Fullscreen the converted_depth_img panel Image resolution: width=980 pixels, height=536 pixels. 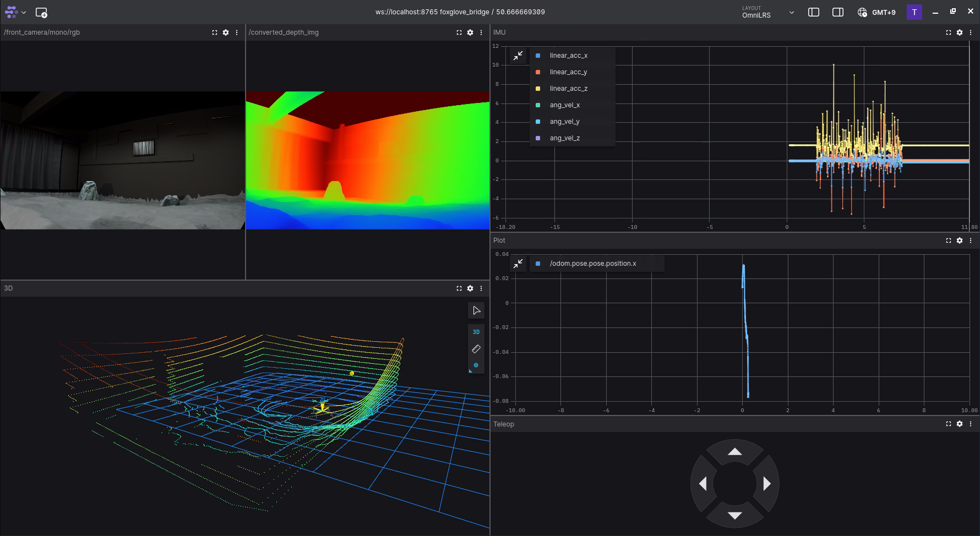click(x=459, y=32)
